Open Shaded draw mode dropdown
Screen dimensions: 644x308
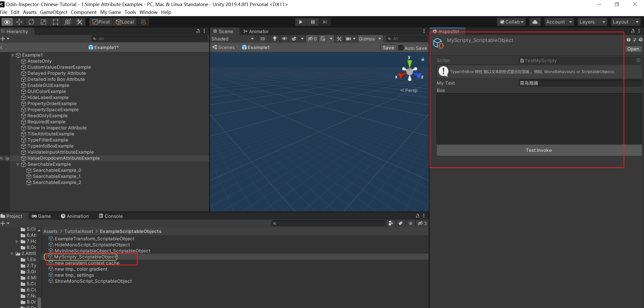coord(232,39)
